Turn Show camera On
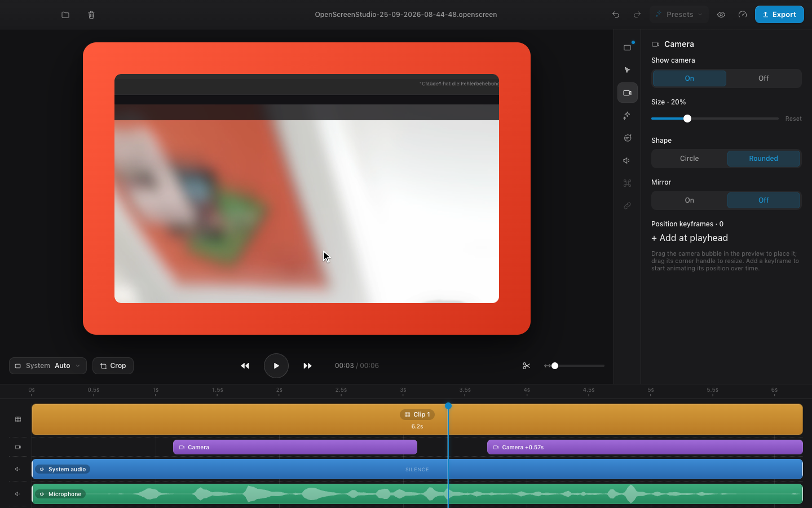Screen dimensions: 812x508 [x=689, y=78]
